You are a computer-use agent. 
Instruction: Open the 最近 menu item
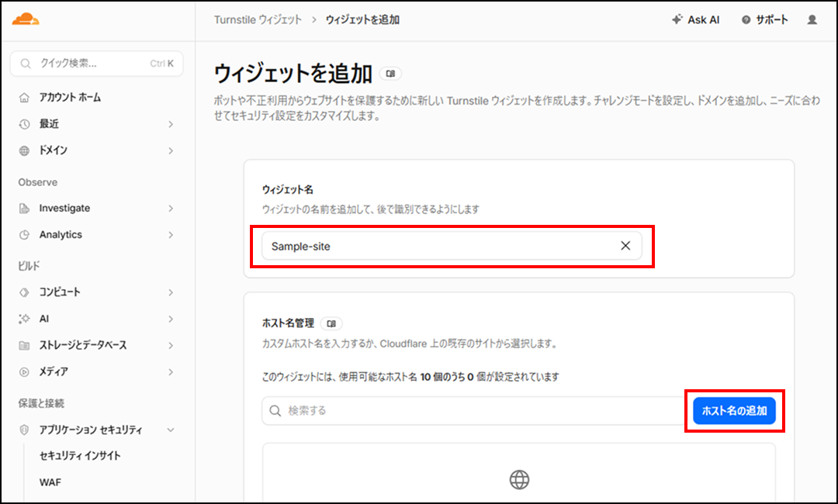[49, 124]
